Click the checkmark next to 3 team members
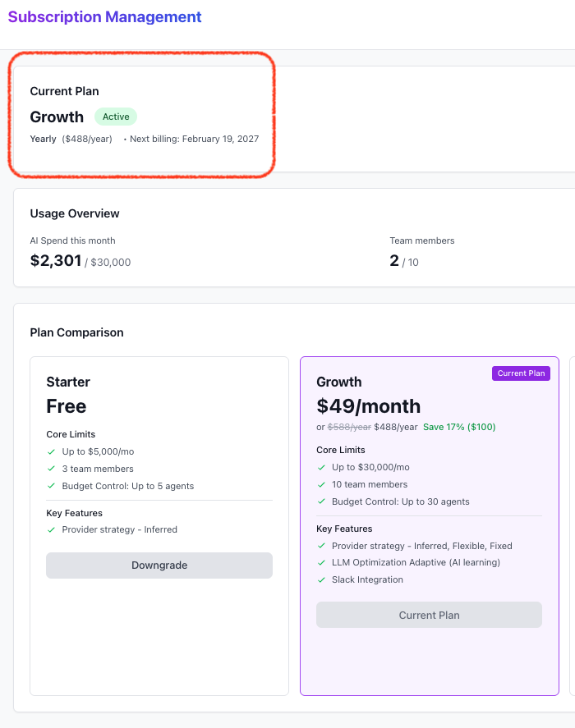This screenshot has width=575, height=728. pos(51,469)
